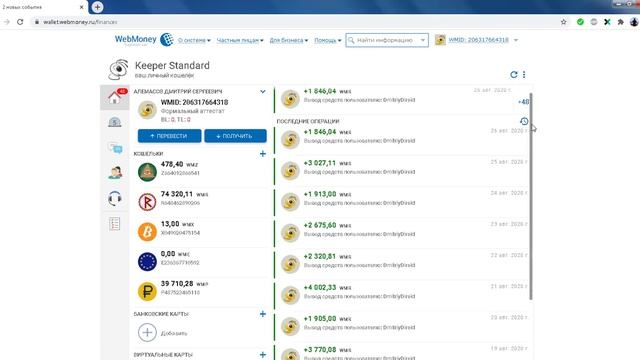This screenshot has width=640, height=360.
Task: Open the header WMID account dropdown arrow
Action: pyautogui.click(x=516, y=40)
